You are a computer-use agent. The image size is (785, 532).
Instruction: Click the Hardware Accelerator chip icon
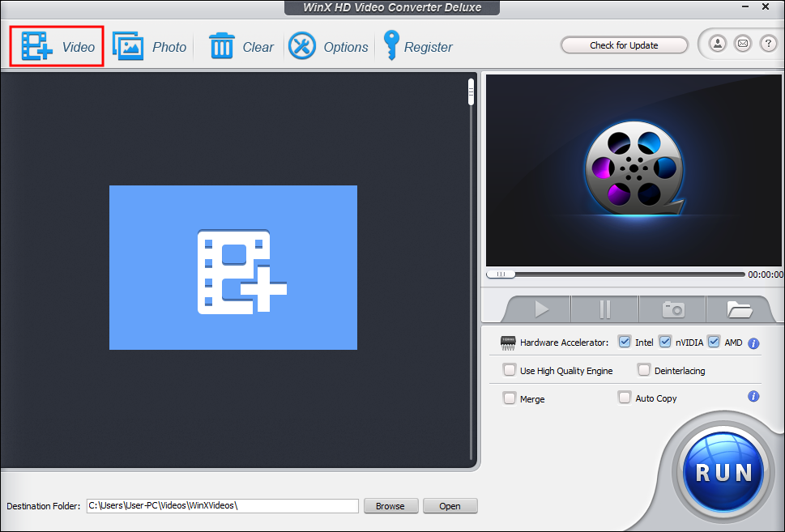click(x=508, y=343)
